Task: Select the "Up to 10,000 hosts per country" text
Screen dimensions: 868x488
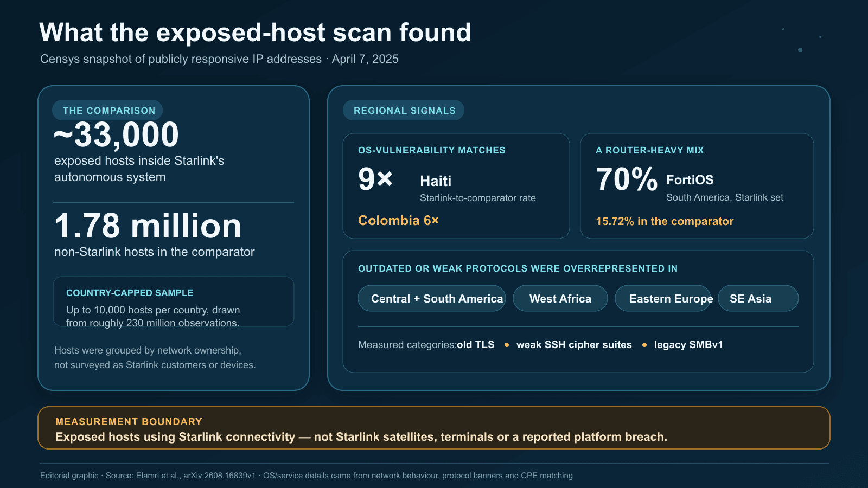Action: pyautogui.click(x=153, y=316)
